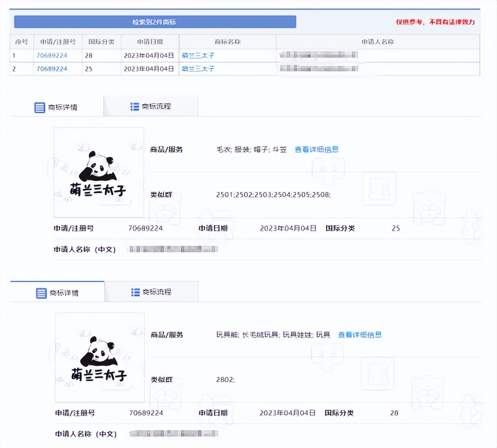Click the list icon on the first 商标流程 tab
Viewport: 497px width, 448px height.
click(x=135, y=106)
